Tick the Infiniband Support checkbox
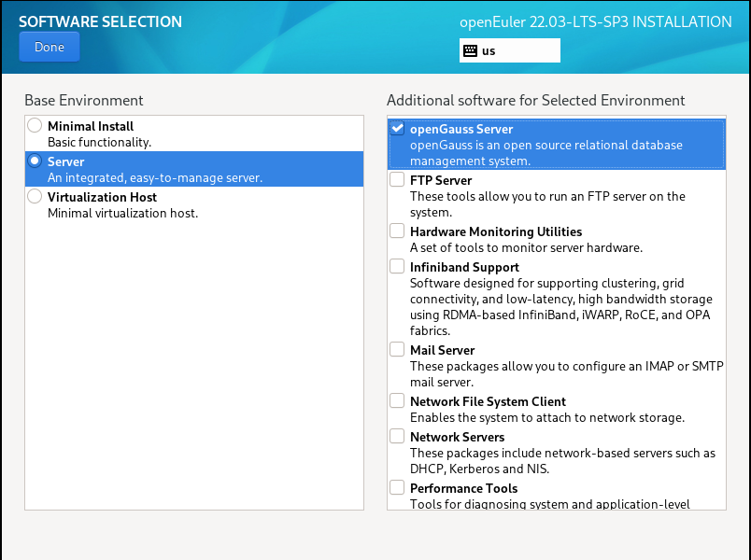Viewport: 751px width, 560px height. 397,266
